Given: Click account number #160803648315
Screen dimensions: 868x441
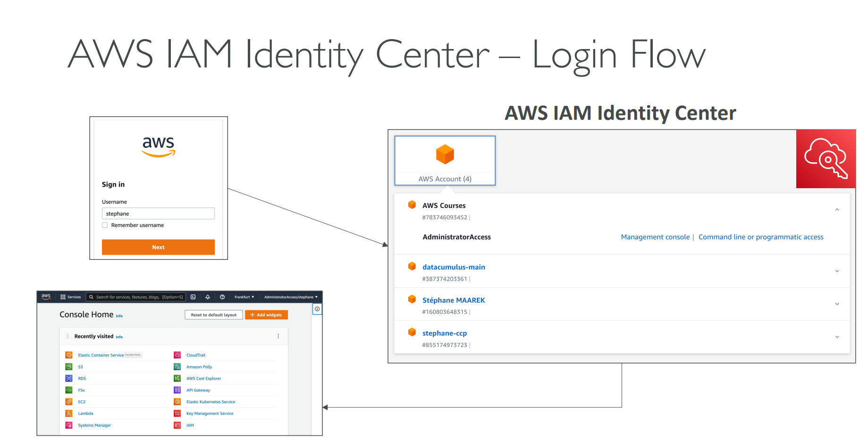Looking at the screenshot, I should pyautogui.click(x=445, y=312).
